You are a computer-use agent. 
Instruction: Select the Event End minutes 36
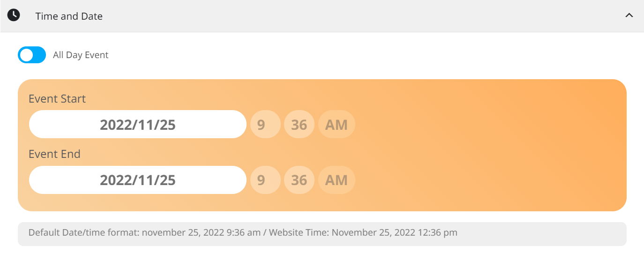coord(299,180)
